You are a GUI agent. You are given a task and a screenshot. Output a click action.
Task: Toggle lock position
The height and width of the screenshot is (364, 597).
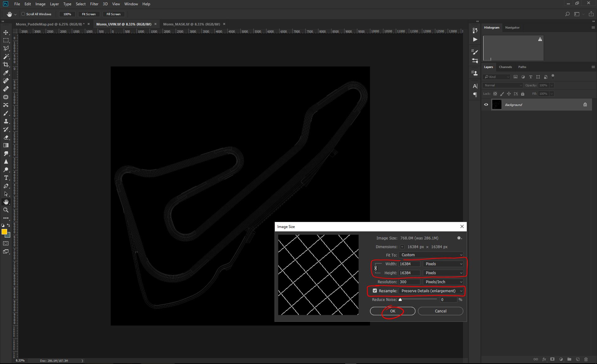click(509, 94)
